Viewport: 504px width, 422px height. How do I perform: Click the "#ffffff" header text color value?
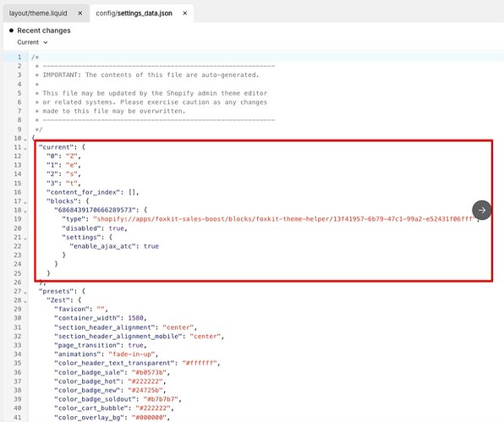[x=200, y=363]
